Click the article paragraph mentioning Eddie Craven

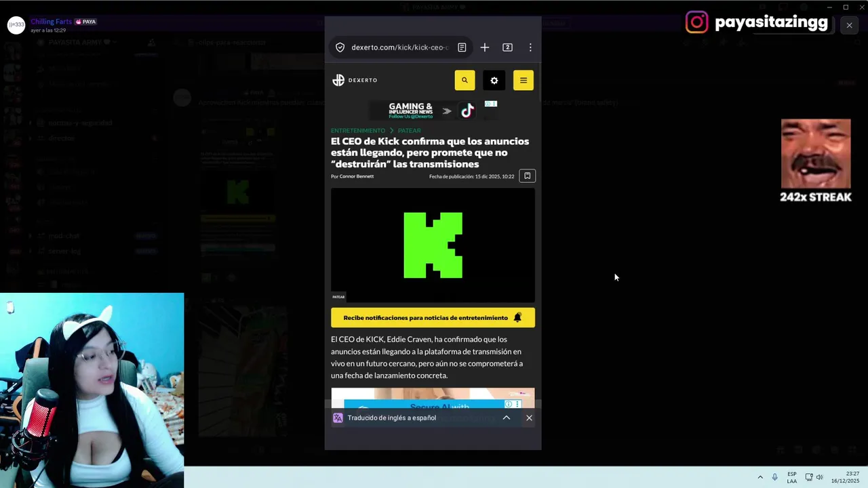pos(427,357)
